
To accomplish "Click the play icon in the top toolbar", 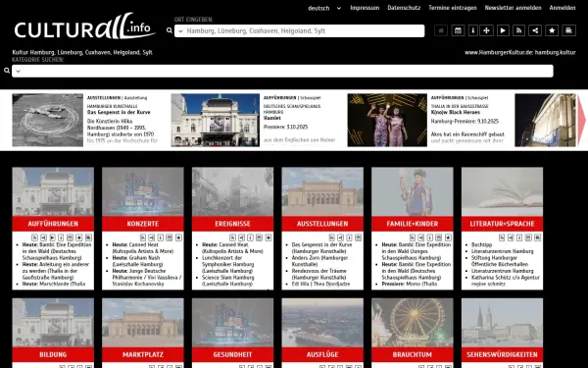I will [503, 30].
